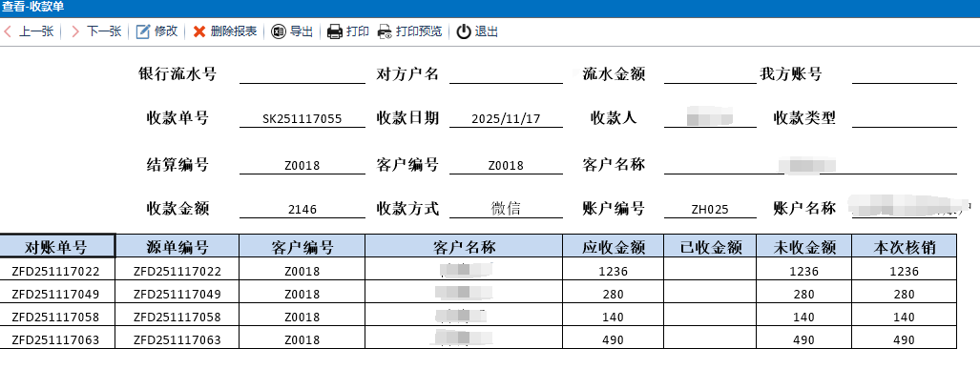The height and width of the screenshot is (369, 980).
Task: Click 源单编号 cell ZFD251117049
Action: tap(177, 292)
